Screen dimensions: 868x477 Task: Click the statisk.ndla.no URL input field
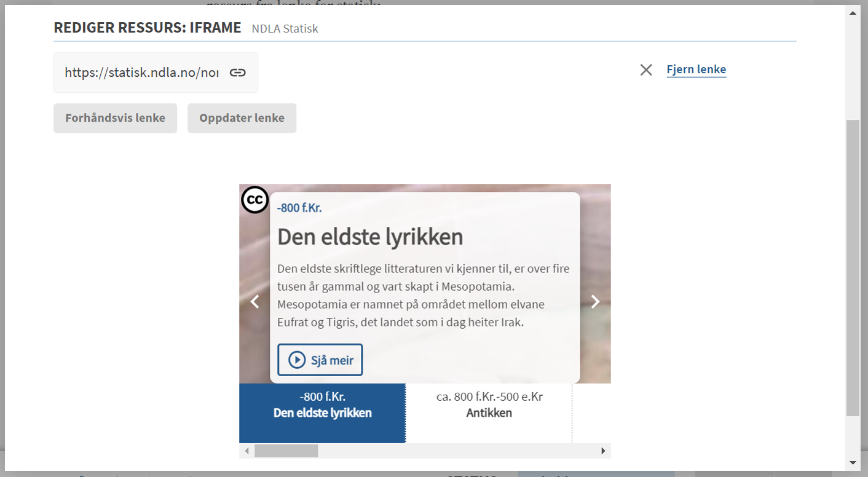142,73
